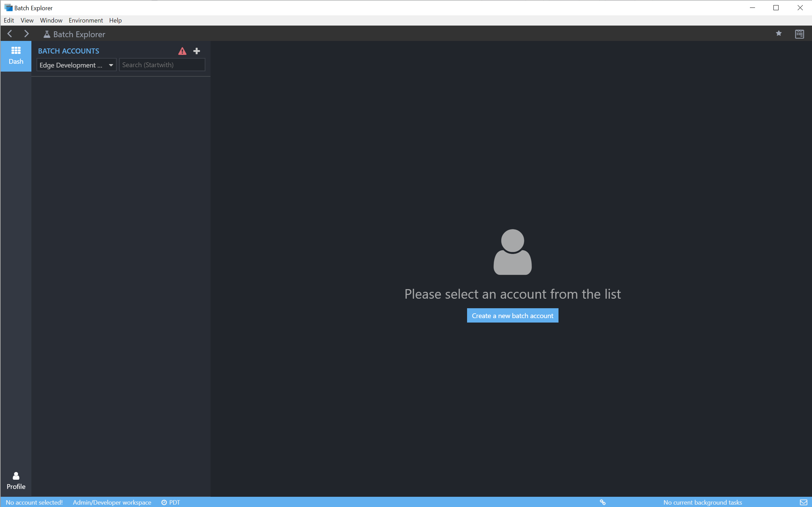Image resolution: width=812 pixels, height=507 pixels.
Task: Click the red warning triangle near Batch Accounts
Action: pyautogui.click(x=183, y=51)
